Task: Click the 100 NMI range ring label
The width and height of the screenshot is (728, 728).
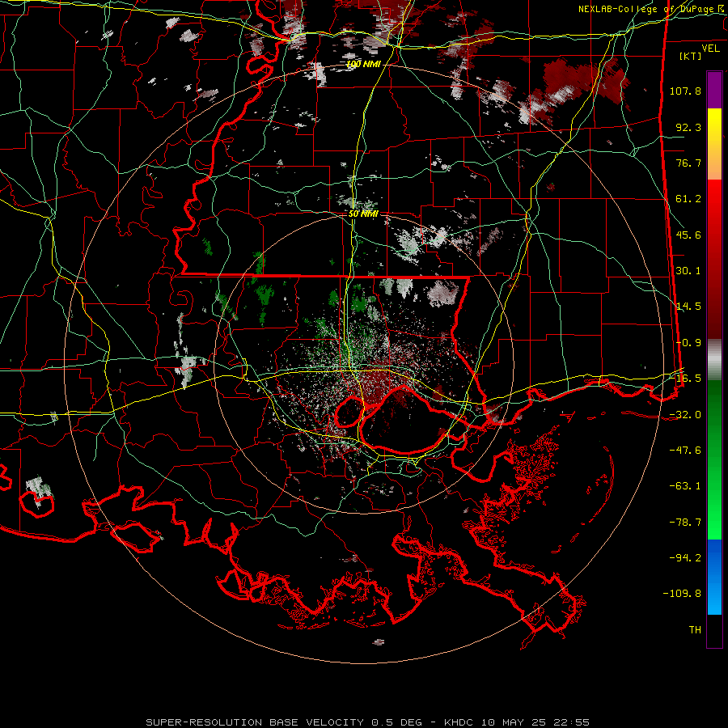Action: point(363,64)
